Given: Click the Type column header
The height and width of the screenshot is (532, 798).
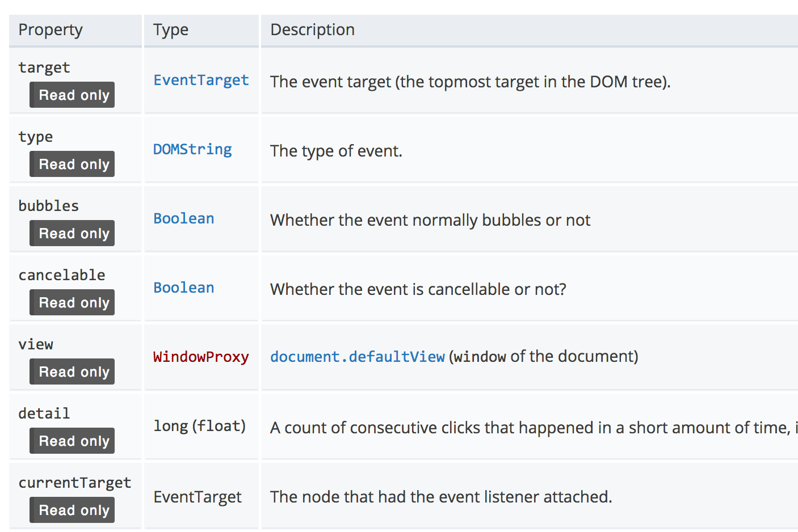Looking at the screenshot, I should 171,30.
